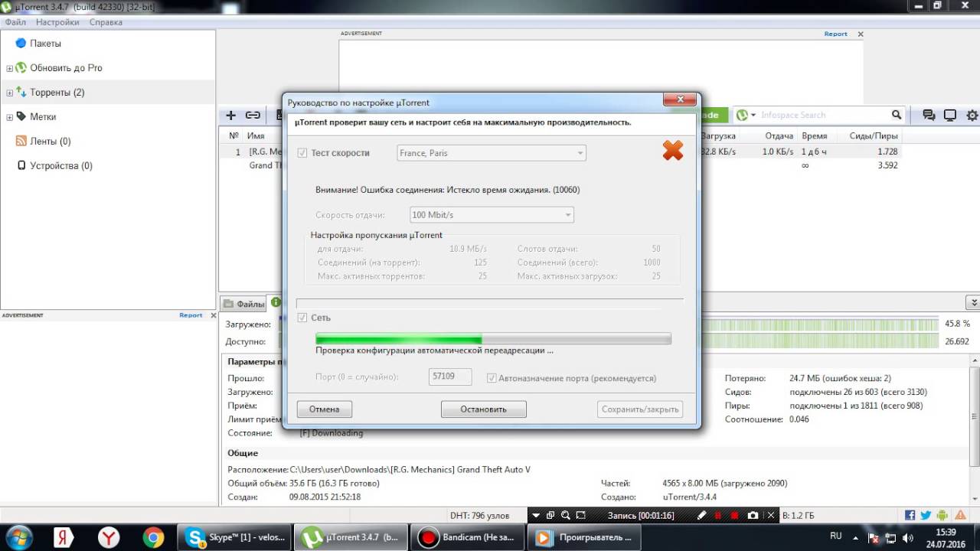Image resolution: width=980 pixels, height=551 pixels.
Task: Click the remote monitor icon in toolbar
Action: point(950,116)
